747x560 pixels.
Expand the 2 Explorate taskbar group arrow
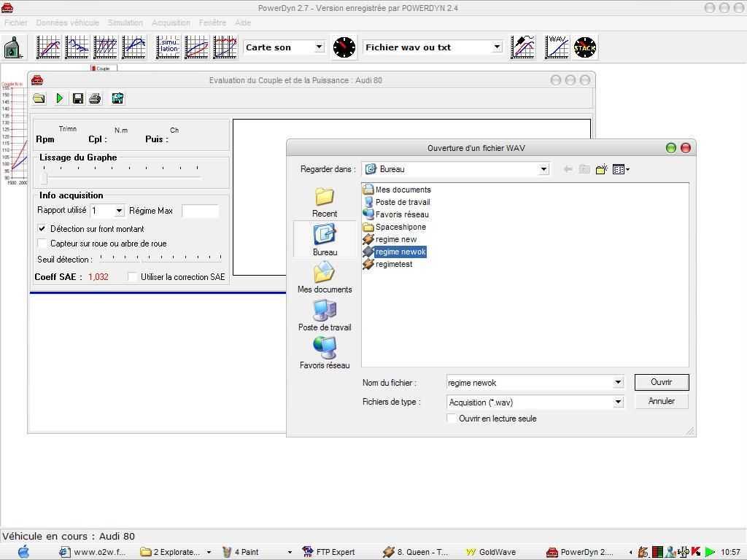pyautogui.click(x=209, y=553)
